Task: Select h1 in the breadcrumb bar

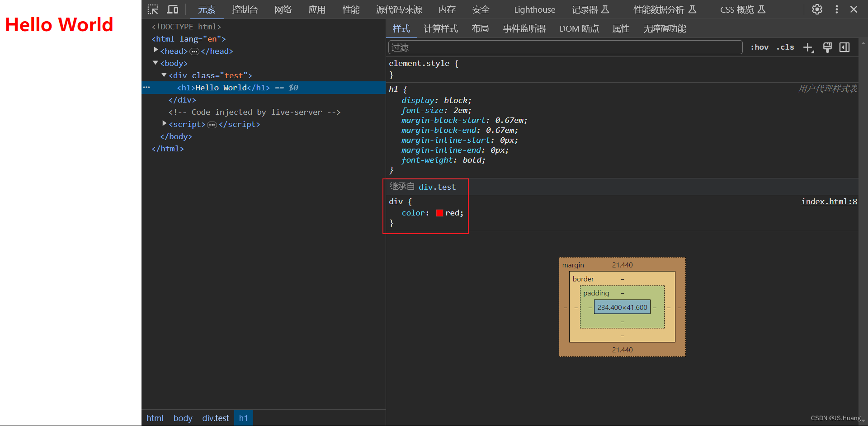Action: tap(243, 418)
